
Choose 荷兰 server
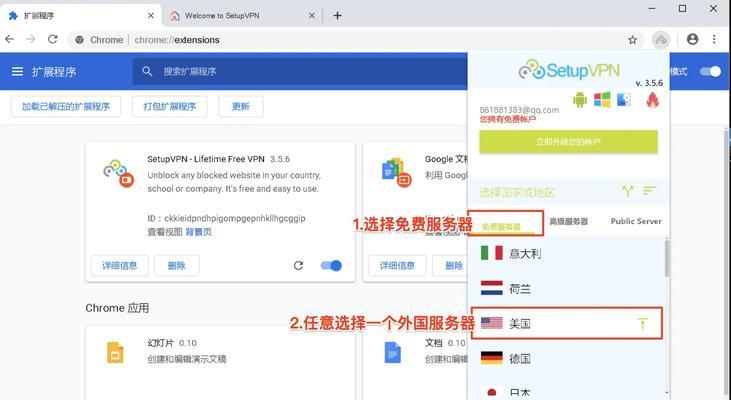tap(567, 289)
